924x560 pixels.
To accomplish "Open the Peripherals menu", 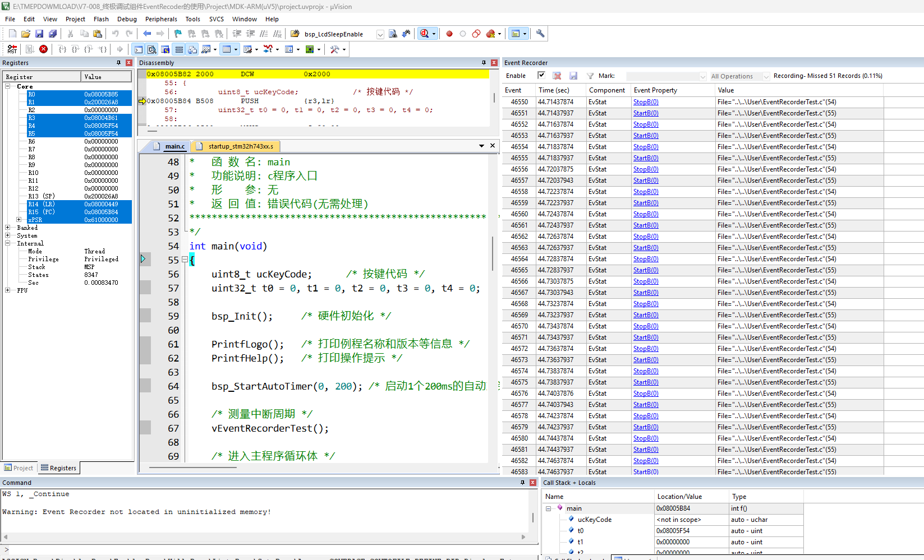I will pos(161,19).
